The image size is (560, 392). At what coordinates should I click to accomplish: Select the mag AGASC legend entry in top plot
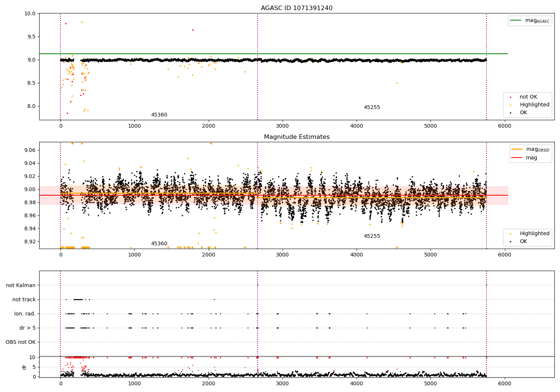pyautogui.click(x=530, y=21)
